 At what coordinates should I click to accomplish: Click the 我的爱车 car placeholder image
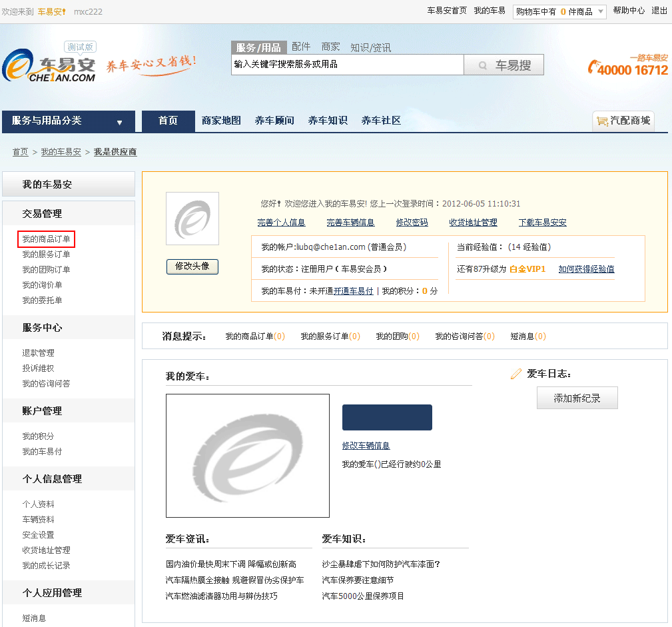coord(248,456)
